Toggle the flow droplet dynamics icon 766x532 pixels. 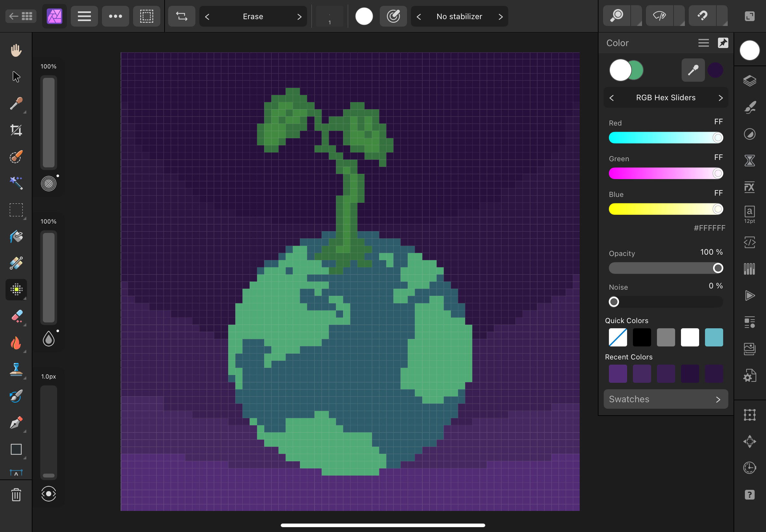click(49, 339)
